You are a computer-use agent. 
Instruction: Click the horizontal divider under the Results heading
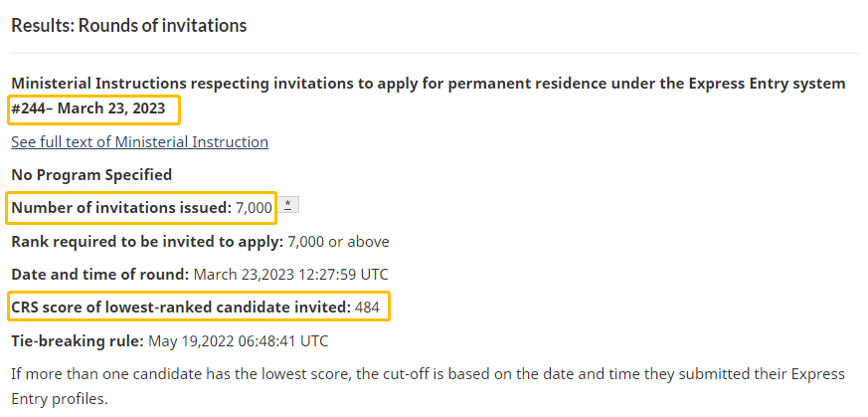tap(434, 53)
